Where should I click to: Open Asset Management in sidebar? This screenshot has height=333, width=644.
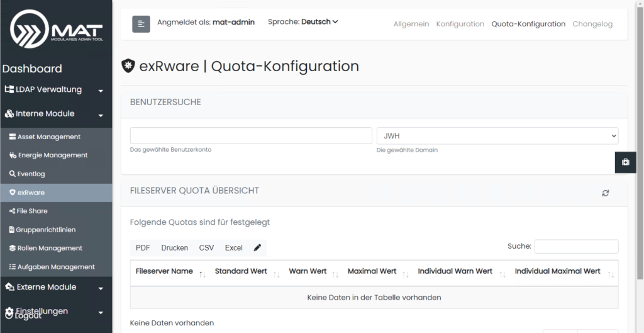tap(48, 137)
